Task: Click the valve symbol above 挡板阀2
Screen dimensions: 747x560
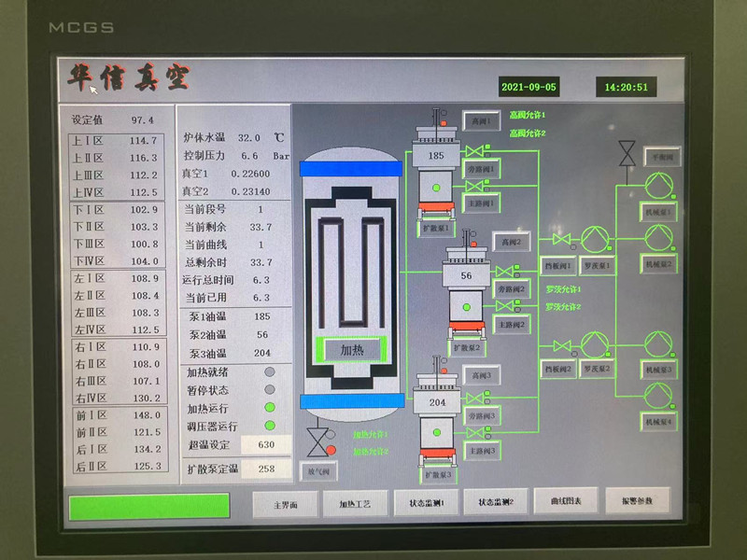Action: tap(562, 345)
